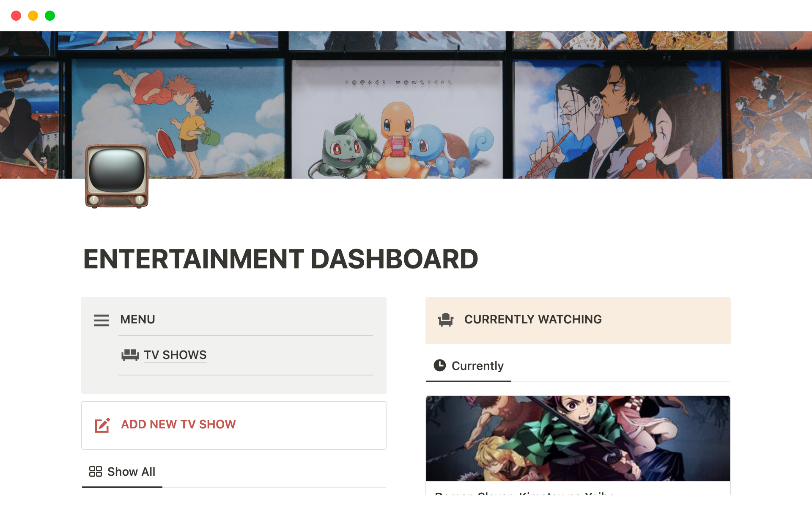Click the MENU heading text
This screenshot has height=508, width=812.
pos(137,320)
